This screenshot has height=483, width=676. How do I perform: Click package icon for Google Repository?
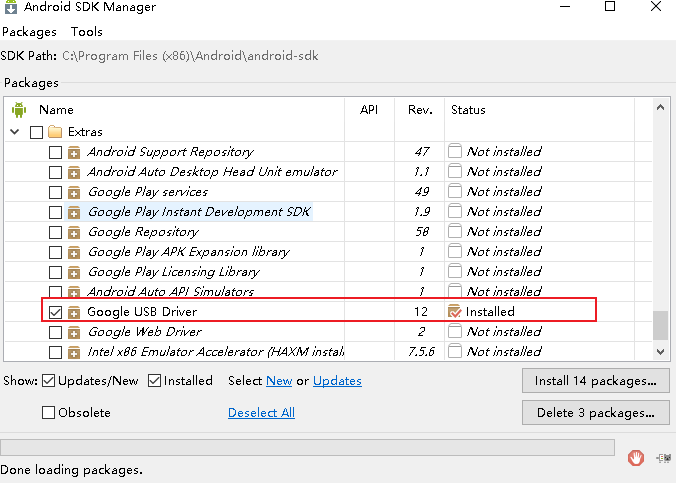coord(74,232)
